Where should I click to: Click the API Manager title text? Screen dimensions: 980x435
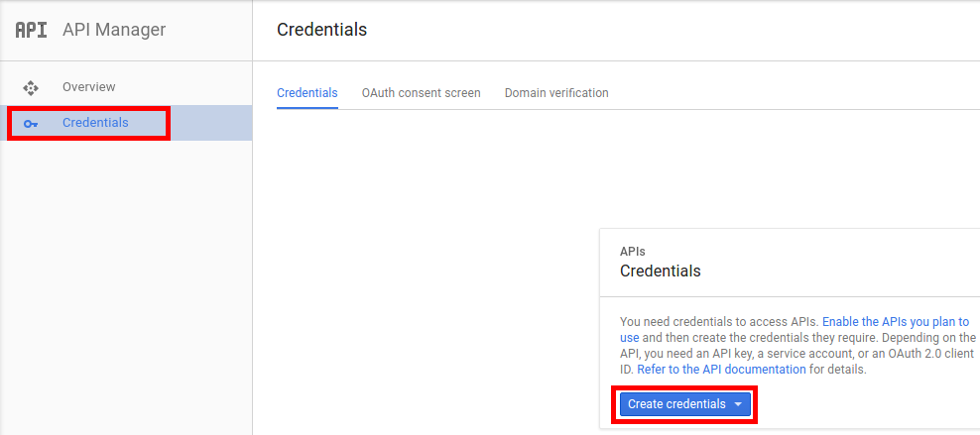pos(114,30)
